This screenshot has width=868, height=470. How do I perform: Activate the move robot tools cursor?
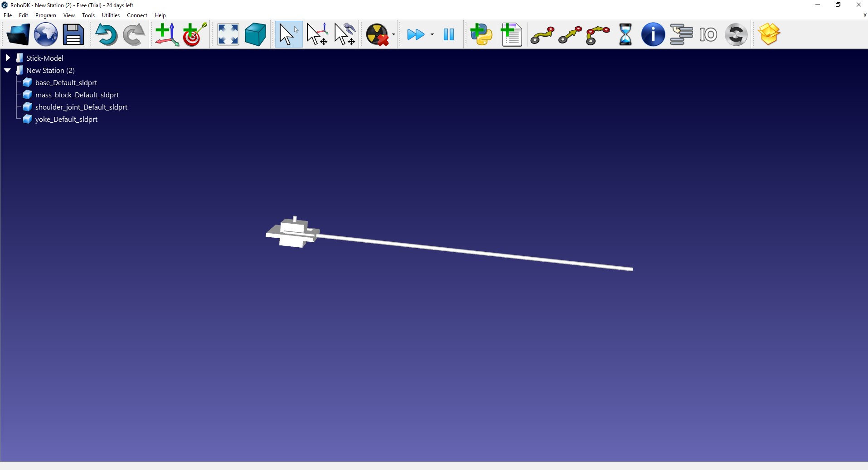(344, 34)
